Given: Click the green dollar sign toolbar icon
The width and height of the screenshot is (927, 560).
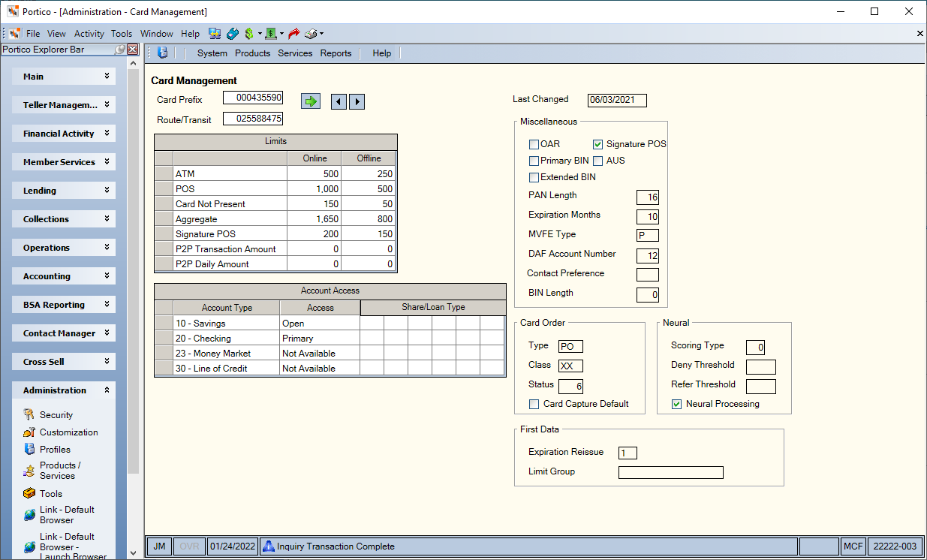Looking at the screenshot, I should tap(249, 34).
